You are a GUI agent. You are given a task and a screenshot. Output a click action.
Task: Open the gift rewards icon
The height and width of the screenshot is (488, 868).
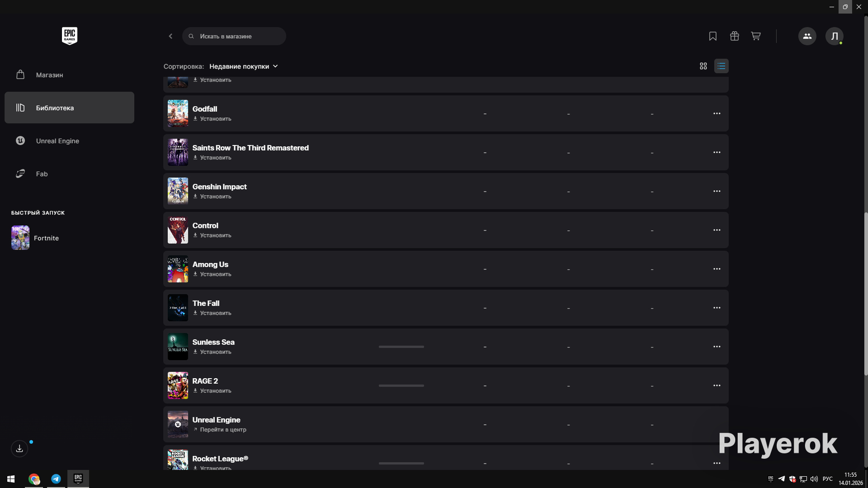pyautogui.click(x=734, y=36)
